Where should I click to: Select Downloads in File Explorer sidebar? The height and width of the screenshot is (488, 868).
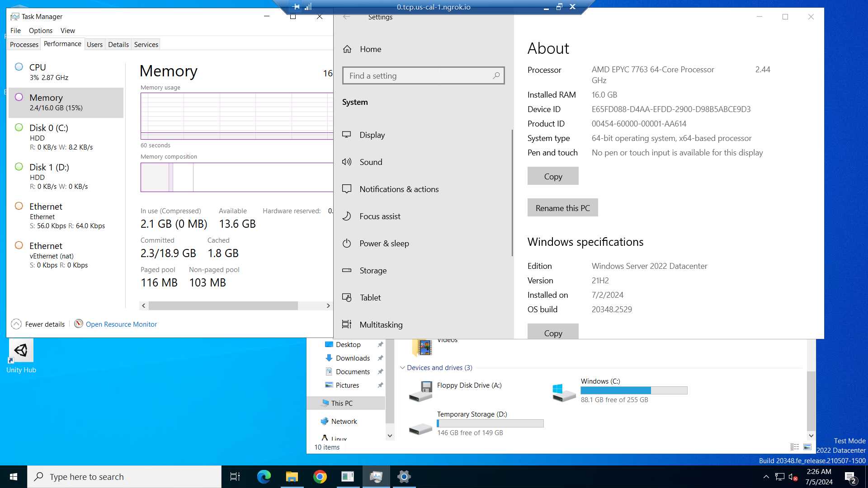click(x=353, y=358)
